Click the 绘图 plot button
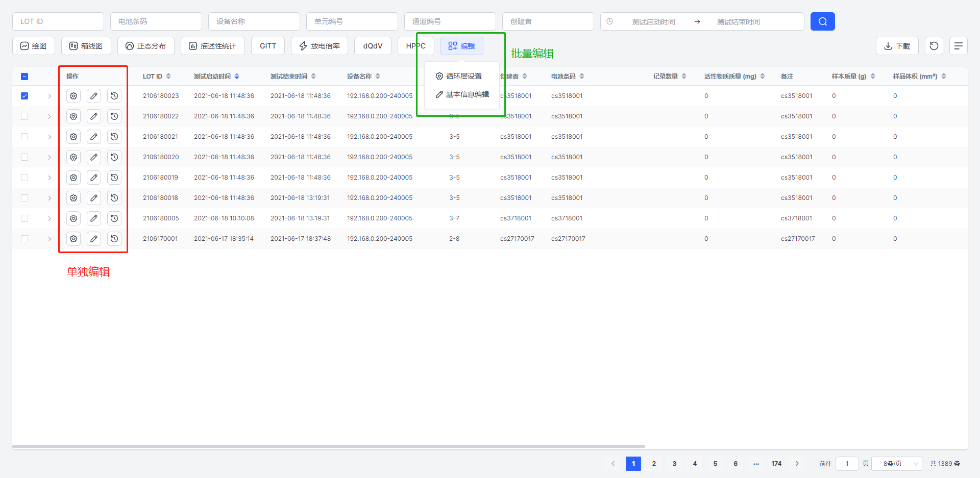This screenshot has width=980, height=478. [x=34, y=46]
